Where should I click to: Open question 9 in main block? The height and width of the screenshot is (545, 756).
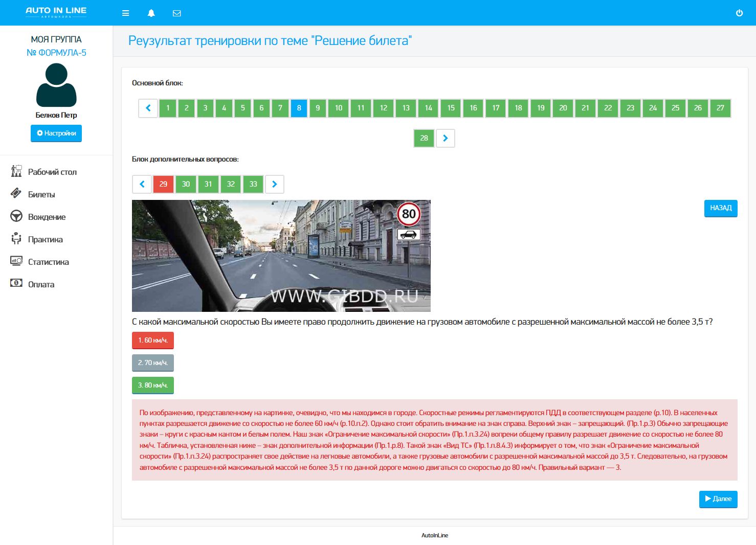318,108
